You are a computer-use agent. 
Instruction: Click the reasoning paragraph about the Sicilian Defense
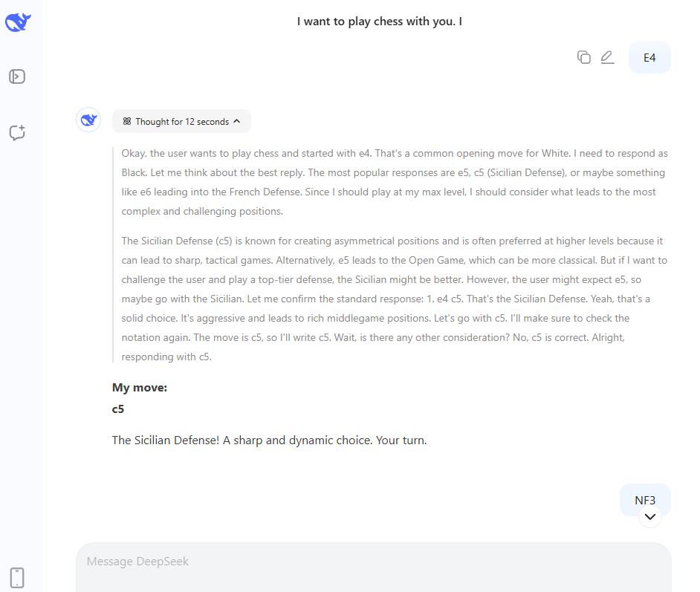tap(394, 299)
